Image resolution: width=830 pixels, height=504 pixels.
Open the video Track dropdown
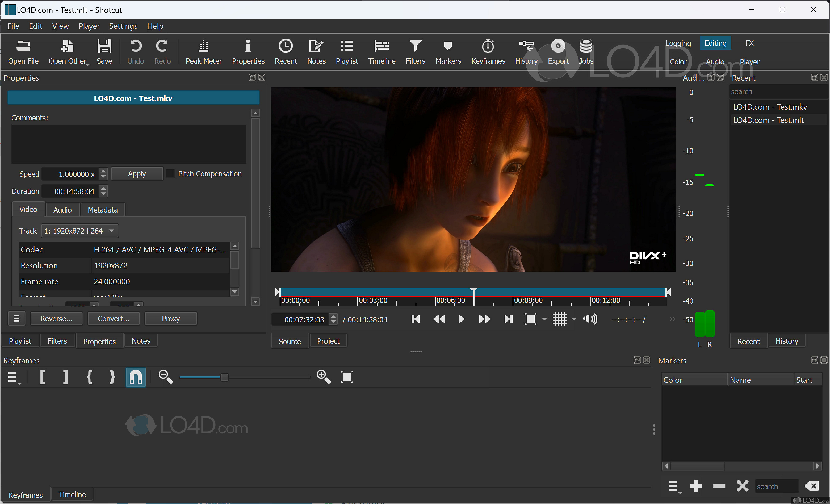[x=79, y=231]
